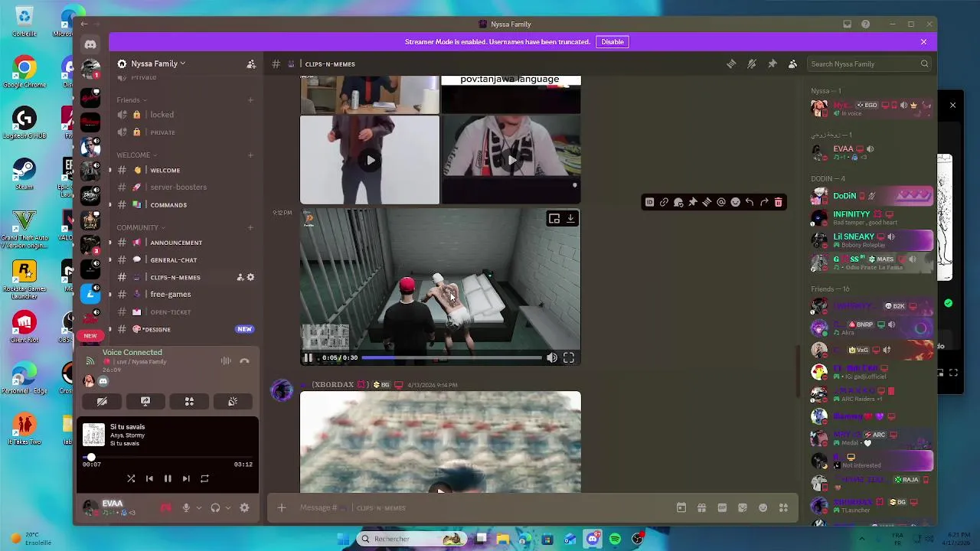The height and width of the screenshot is (551, 980).
Task: Toggle deafen headphones in user panel
Action: click(x=215, y=507)
